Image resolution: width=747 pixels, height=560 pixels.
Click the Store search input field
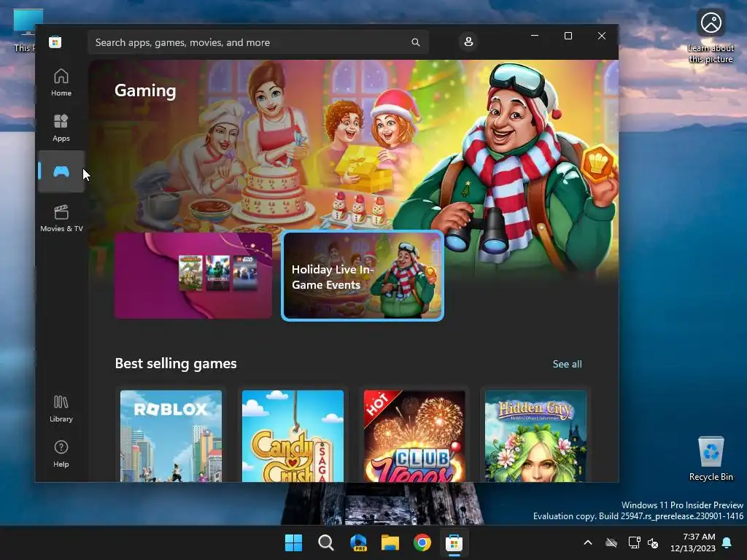[258, 42]
